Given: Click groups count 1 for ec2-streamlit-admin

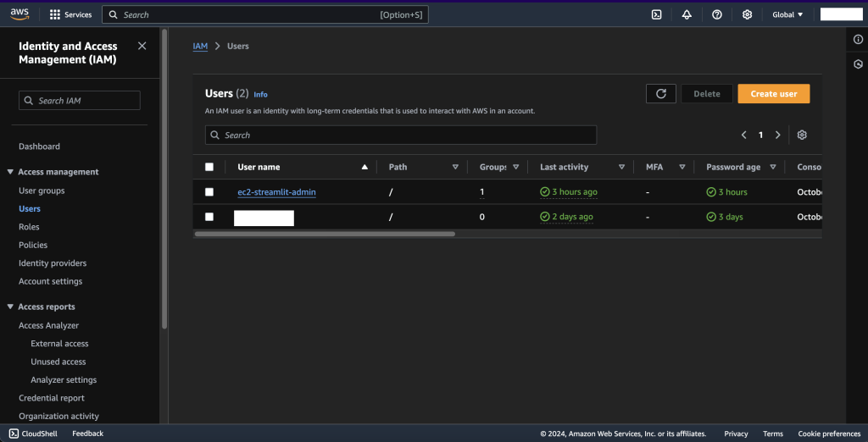Looking at the screenshot, I should tap(481, 192).
